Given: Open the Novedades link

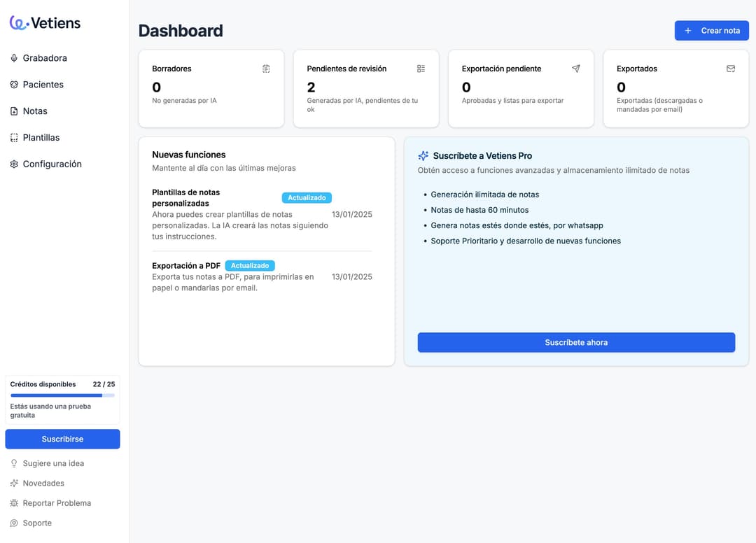Looking at the screenshot, I should tap(43, 484).
